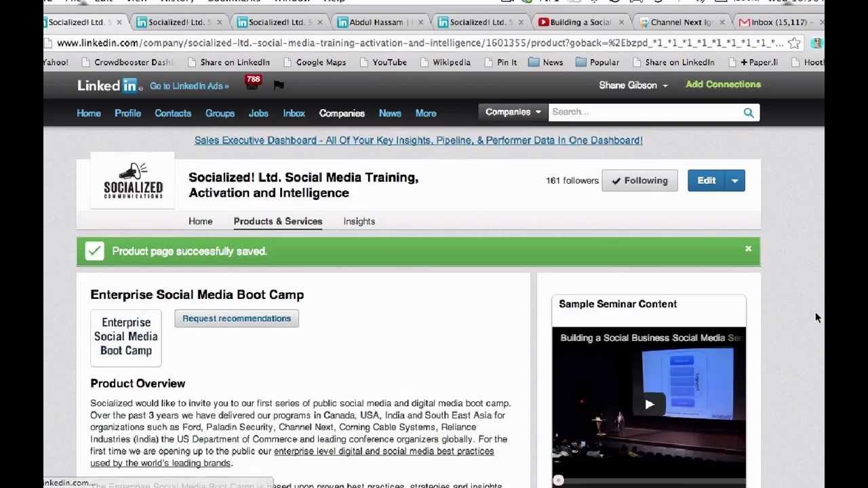Click Add Connections link
The width and height of the screenshot is (868, 488).
click(x=723, y=85)
